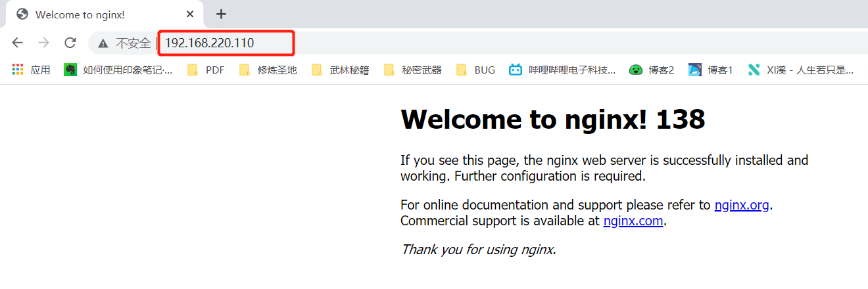Click the 'For online documentation' paragraph text

coord(587,213)
